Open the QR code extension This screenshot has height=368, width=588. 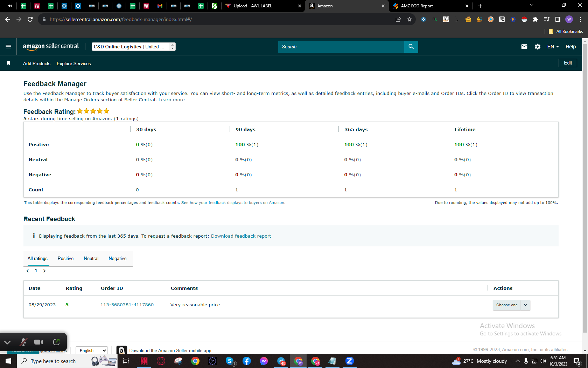coord(502,19)
